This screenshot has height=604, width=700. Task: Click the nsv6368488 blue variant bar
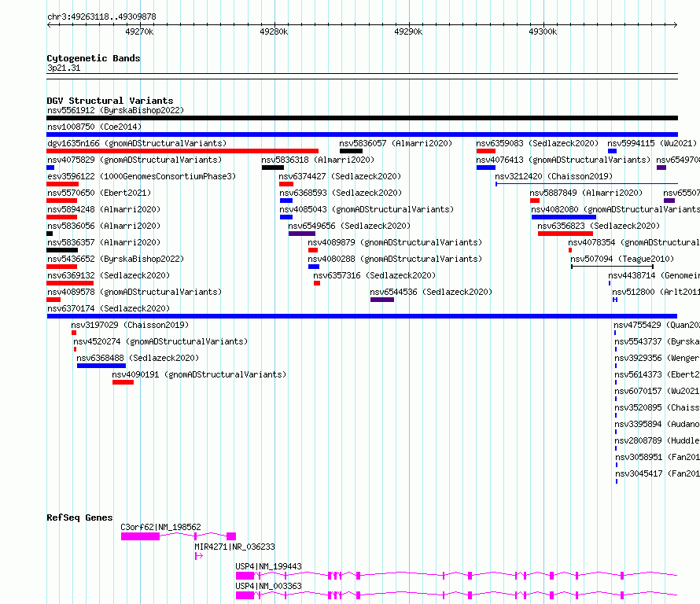(101, 366)
